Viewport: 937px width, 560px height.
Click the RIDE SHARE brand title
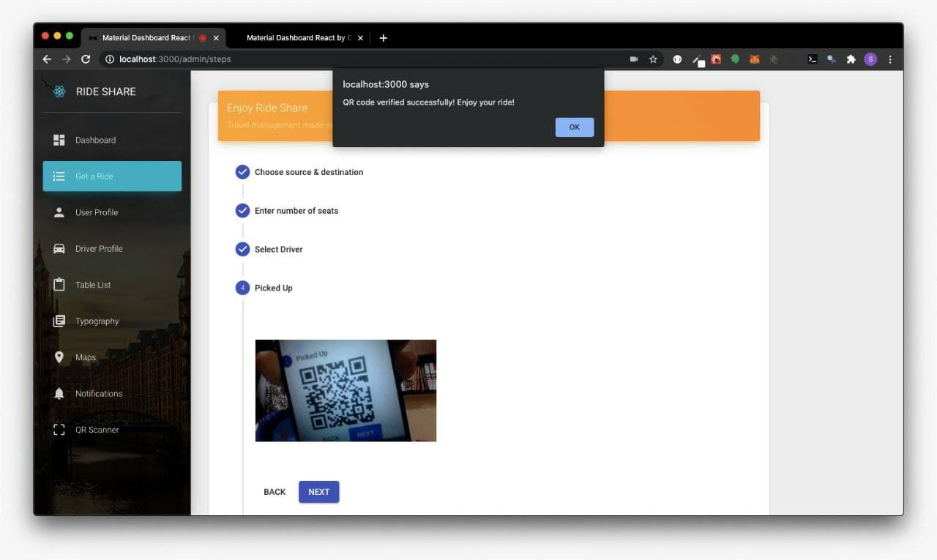click(x=106, y=92)
